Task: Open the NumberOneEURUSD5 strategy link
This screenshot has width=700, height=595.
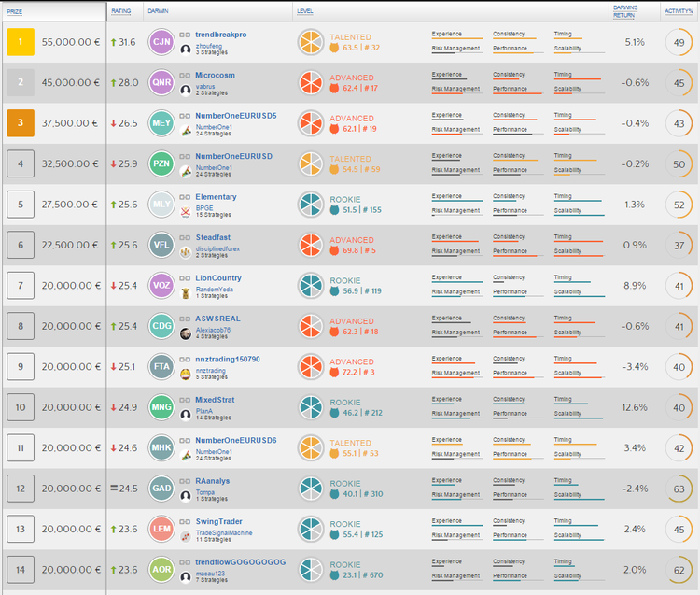Action: (x=236, y=116)
